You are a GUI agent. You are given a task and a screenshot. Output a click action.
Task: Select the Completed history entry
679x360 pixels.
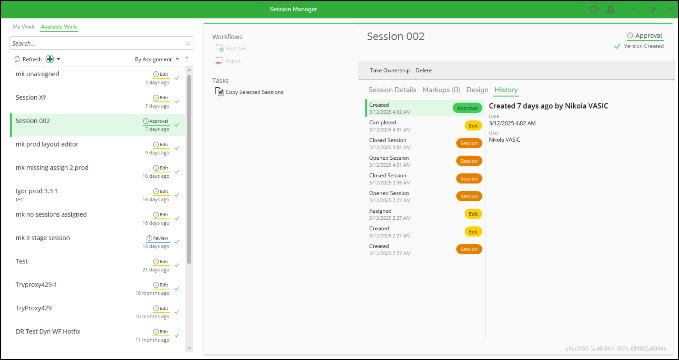coord(424,126)
